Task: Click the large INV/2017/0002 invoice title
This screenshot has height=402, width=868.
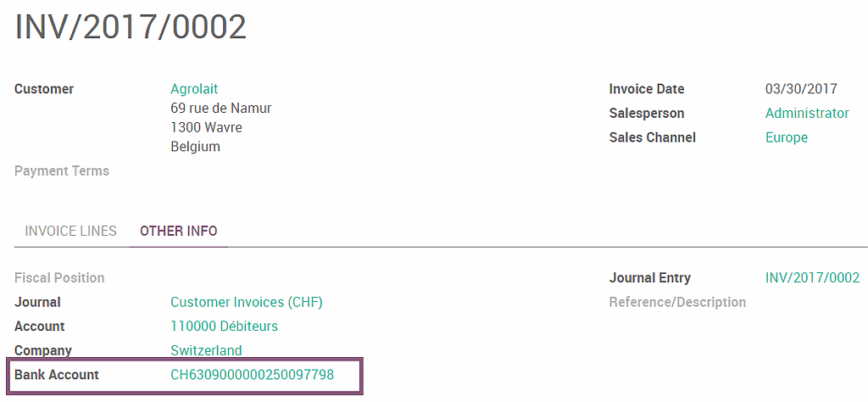Action: tap(131, 28)
